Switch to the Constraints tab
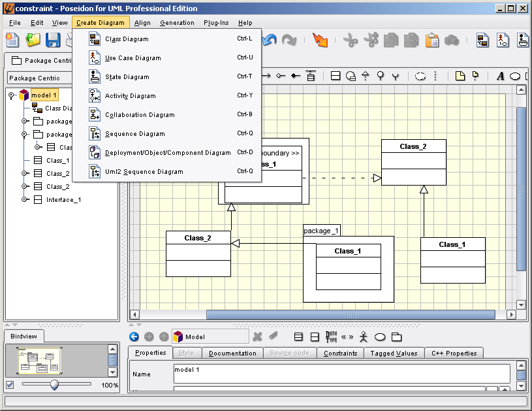 coord(340,353)
